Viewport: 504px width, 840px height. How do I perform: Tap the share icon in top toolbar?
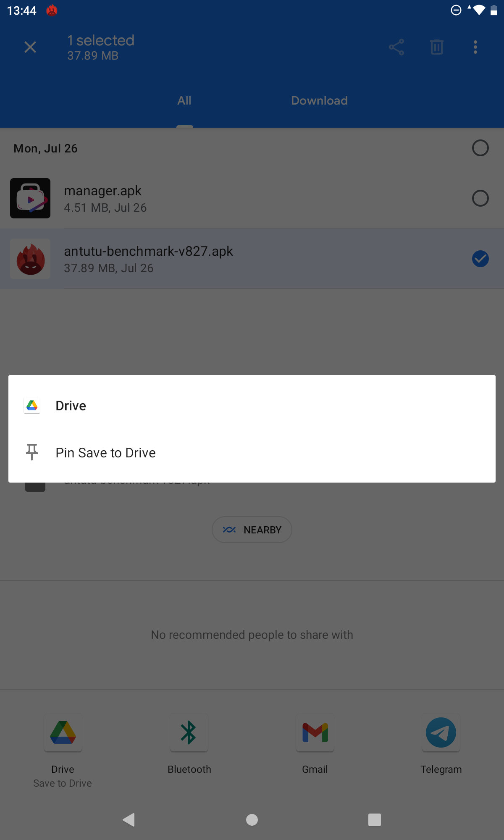point(396,47)
